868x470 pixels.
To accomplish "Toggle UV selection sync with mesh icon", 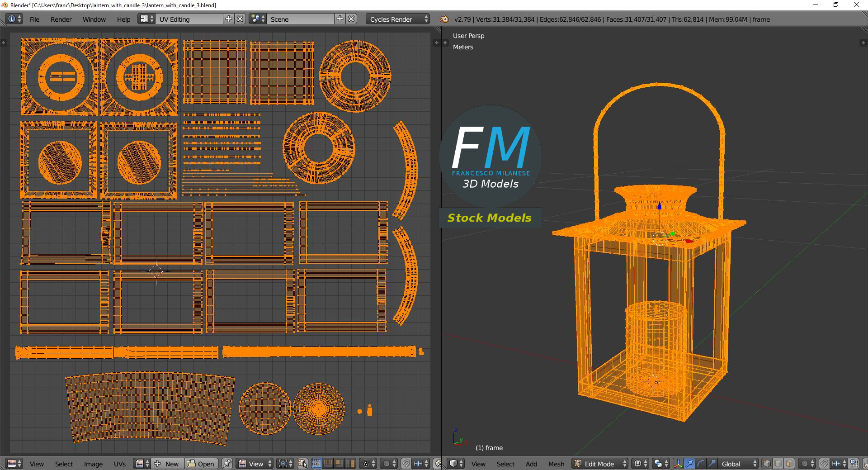I will click(x=303, y=464).
